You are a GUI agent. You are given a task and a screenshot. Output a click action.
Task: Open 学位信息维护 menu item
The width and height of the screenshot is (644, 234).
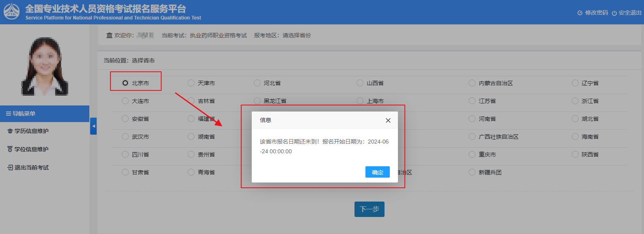[31, 149]
